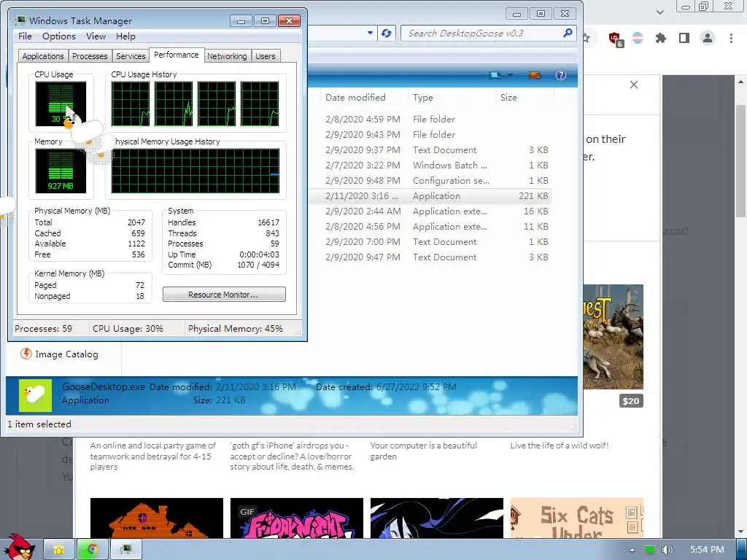Open the view options dropdown arrow
This screenshot has height=560, width=747.
[510, 75]
